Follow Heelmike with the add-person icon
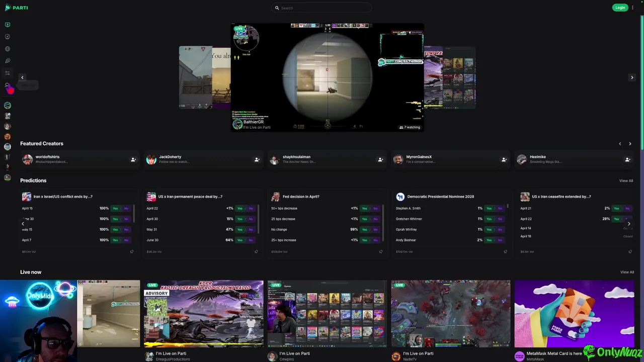Viewport: 644px width, 362px height. 627,160
